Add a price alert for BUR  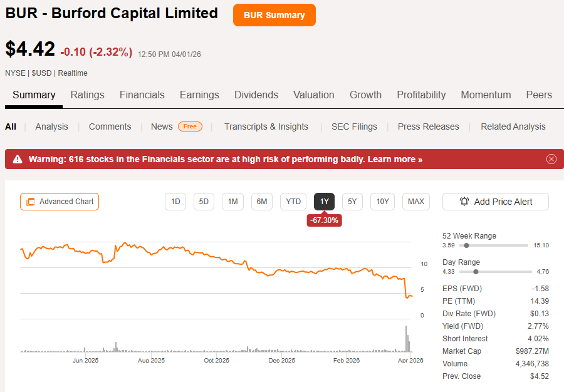coord(495,202)
